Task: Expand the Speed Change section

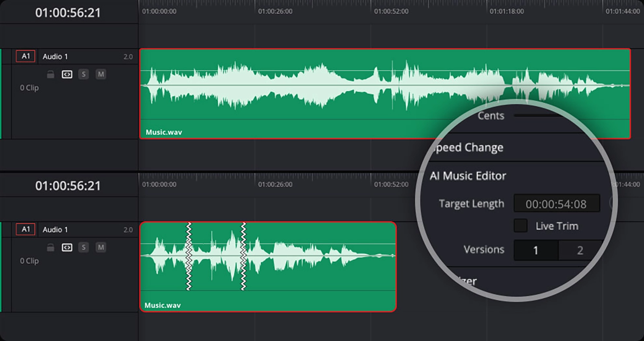Action: pos(469,148)
